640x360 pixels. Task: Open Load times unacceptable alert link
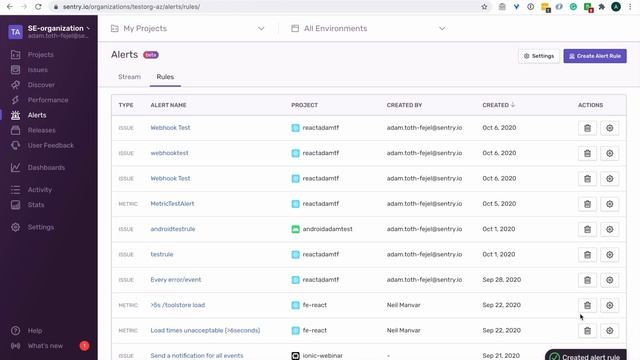(205, 330)
